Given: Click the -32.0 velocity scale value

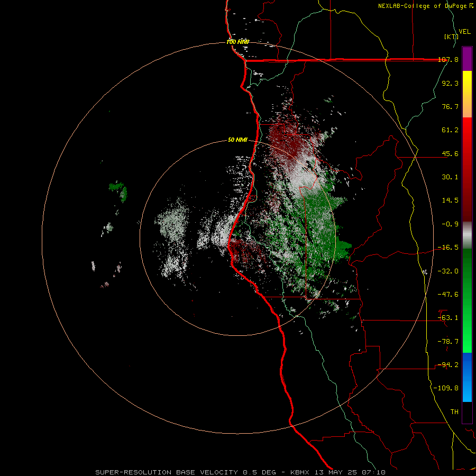Looking at the screenshot, I should click(448, 271).
